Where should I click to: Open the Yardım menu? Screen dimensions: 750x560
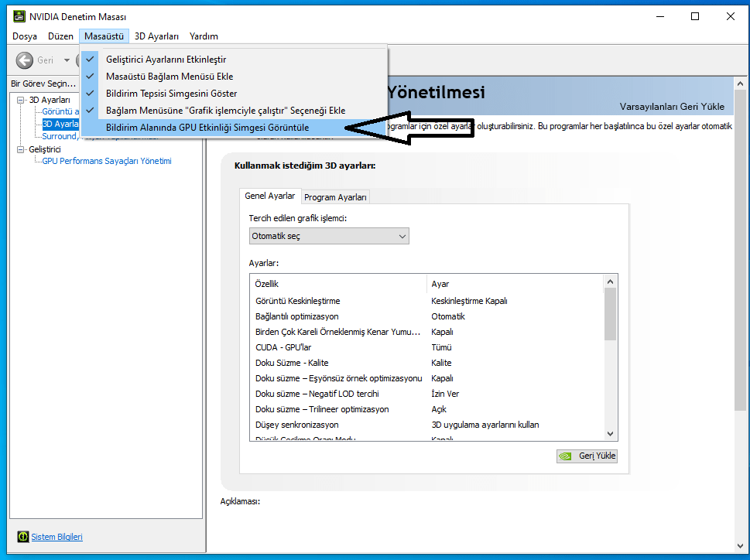[x=204, y=36]
